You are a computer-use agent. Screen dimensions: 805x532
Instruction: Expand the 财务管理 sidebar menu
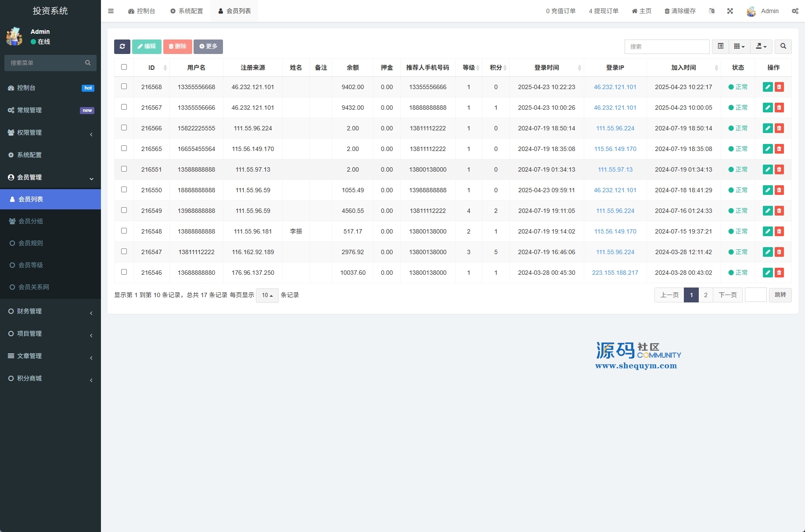pyautogui.click(x=50, y=311)
